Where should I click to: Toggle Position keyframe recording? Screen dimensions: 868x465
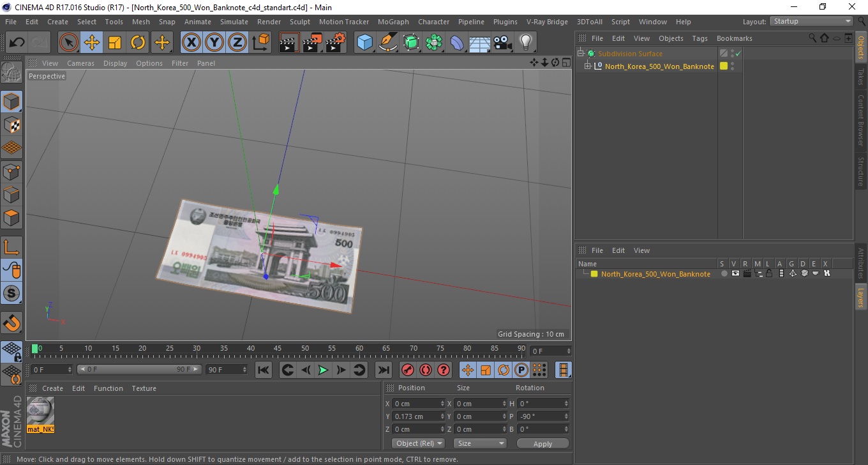coord(468,370)
